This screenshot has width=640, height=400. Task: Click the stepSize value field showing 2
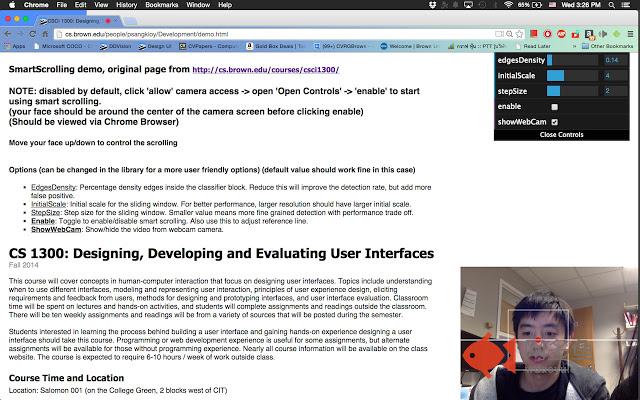[x=614, y=91]
